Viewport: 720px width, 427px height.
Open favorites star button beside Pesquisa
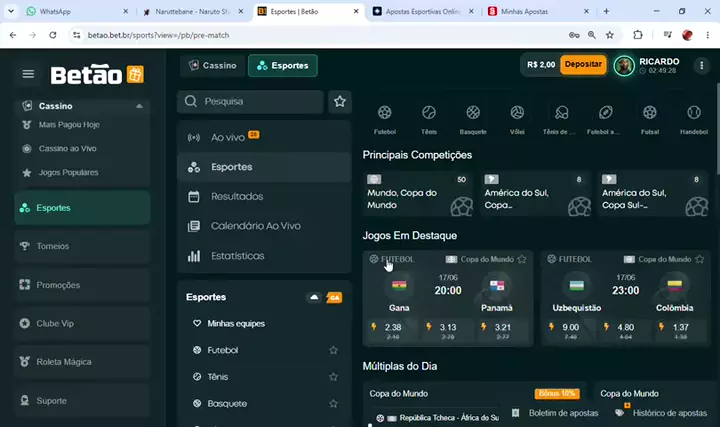coord(340,101)
